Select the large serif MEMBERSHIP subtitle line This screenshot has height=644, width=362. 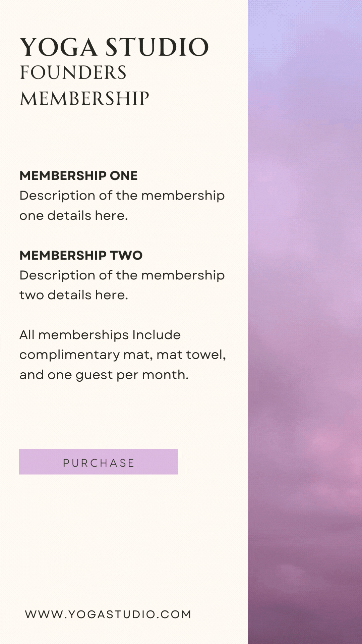(84, 99)
